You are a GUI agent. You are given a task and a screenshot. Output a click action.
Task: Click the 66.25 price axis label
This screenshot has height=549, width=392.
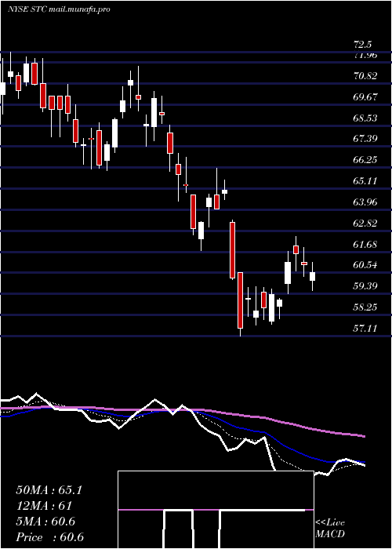click(365, 160)
